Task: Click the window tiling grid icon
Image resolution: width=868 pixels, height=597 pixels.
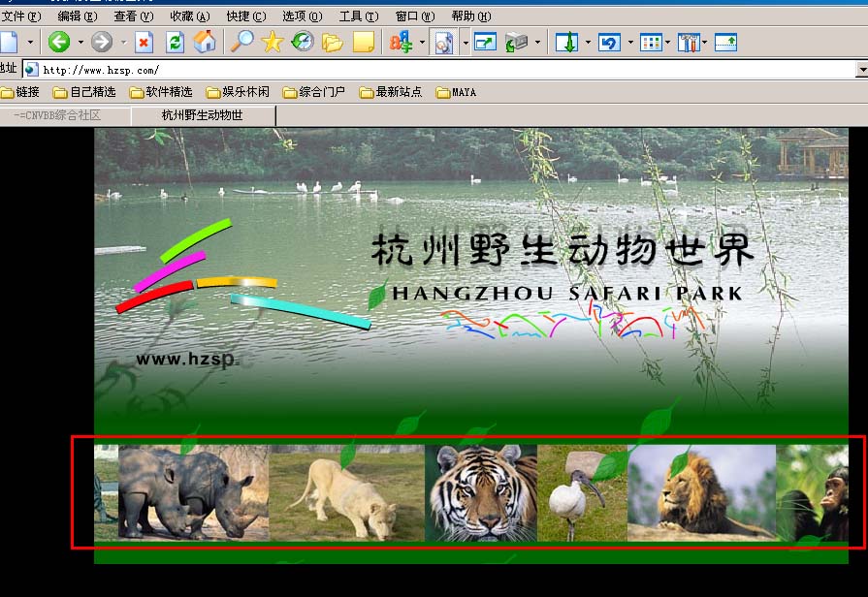Action: point(651,42)
